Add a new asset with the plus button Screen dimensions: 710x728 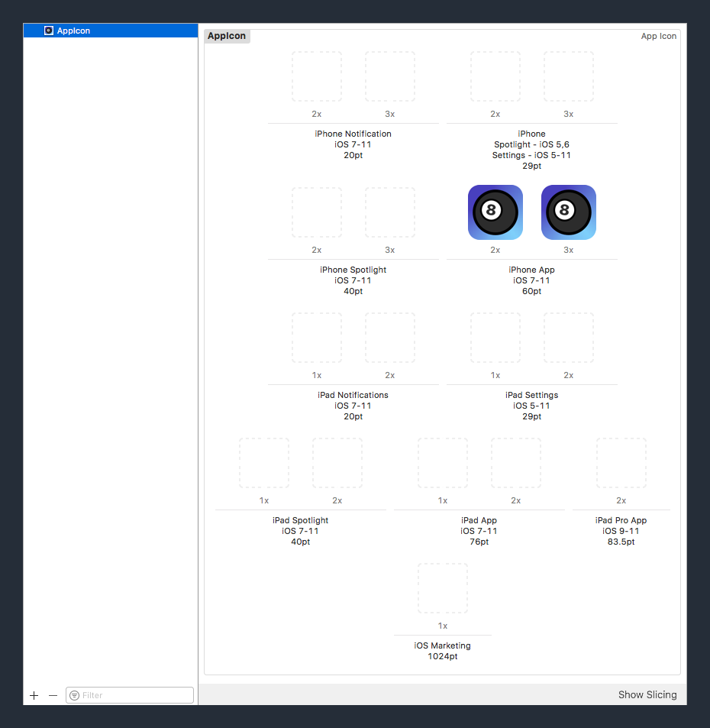(x=34, y=695)
